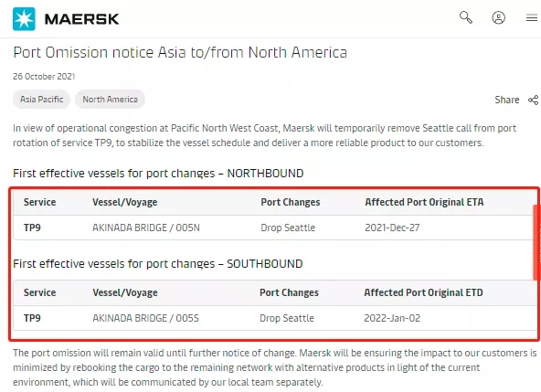Click the share network icon
Screen dimensions: 541x392
[x=533, y=101]
